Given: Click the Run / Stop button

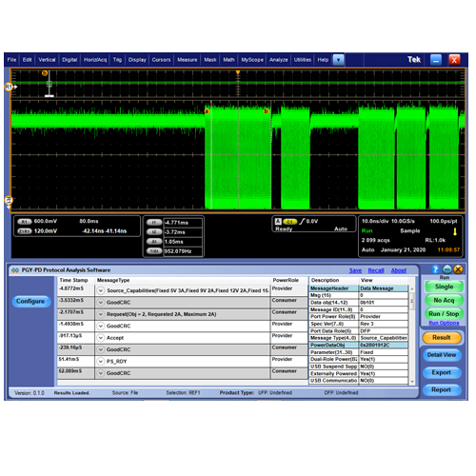Looking at the screenshot, I should tap(444, 314).
